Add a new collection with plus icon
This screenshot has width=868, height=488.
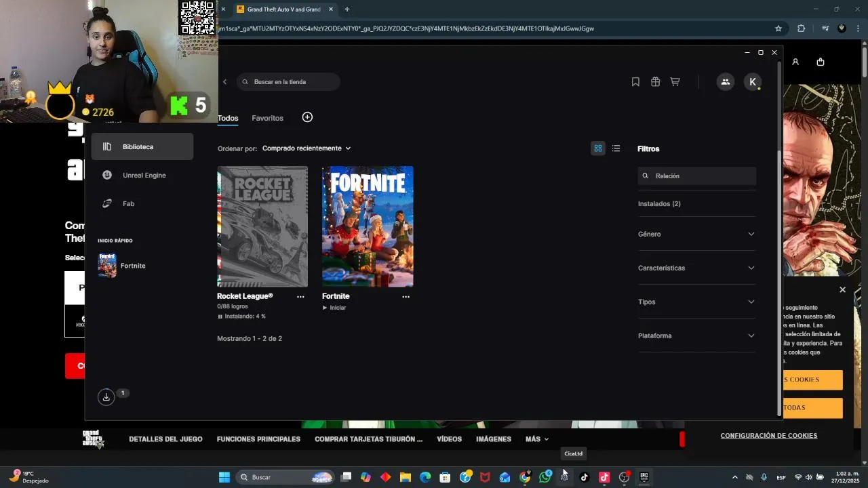click(307, 117)
